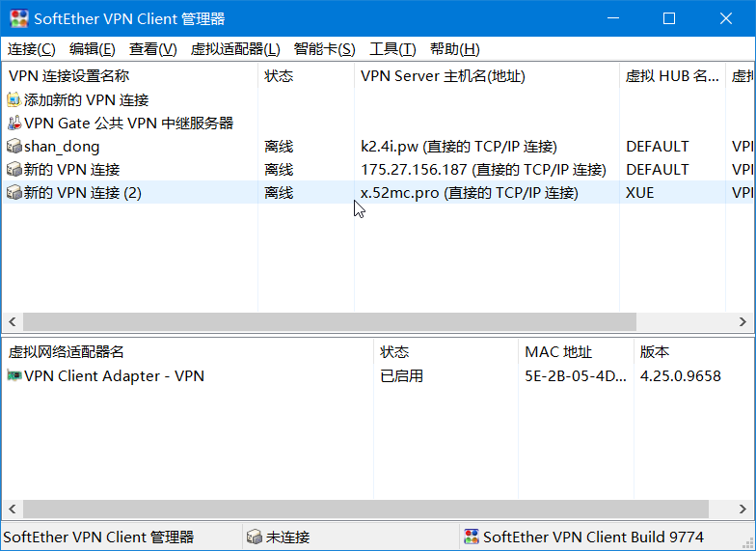Image resolution: width=756 pixels, height=551 pixels.
Task: Click the XUE virtual hub cell
Action: [x=640, y=193]
